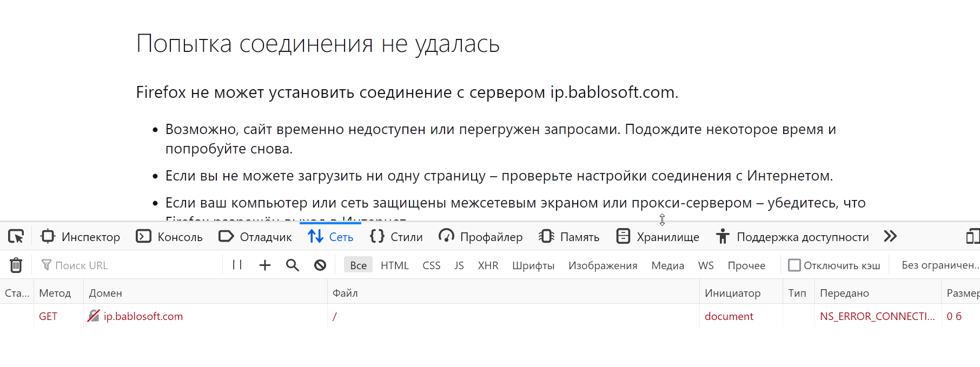Screen dimensions: 980x367
Task: Open request blocking panel icon
Action: coord(320,265)
